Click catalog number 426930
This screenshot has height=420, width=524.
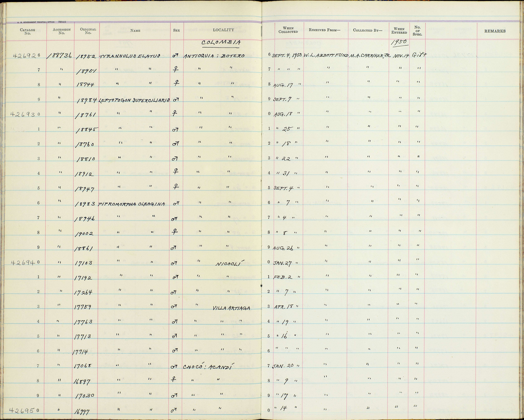[25, 114]
